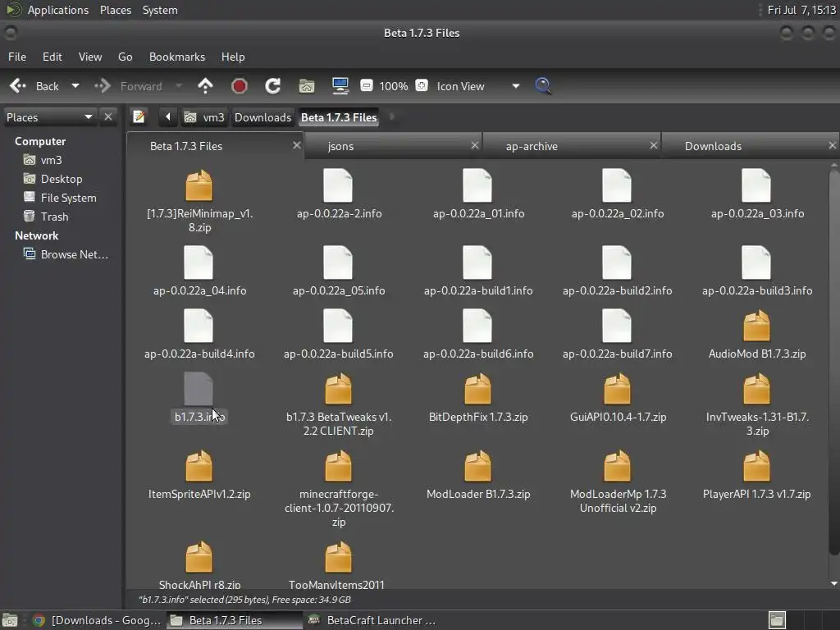The image size is (840, 630).
Task: Close the Places sidebar
Action: click(x=108, y=116)
